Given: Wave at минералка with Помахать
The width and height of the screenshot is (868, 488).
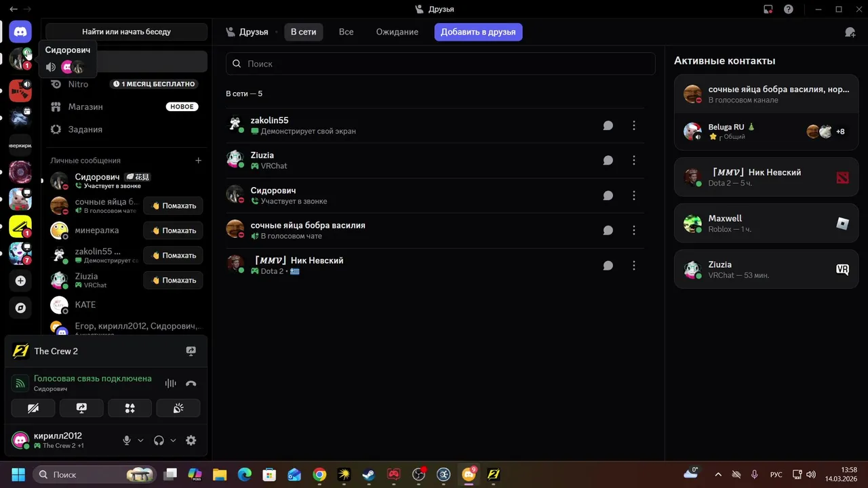Looking at the screenshot, I should pos(173,230).
